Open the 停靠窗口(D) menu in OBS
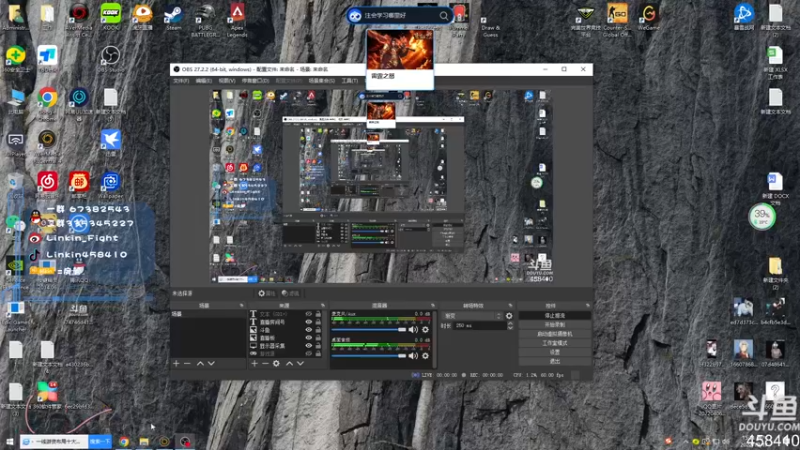The height and width of the screenshot is (450, 800). (255, 81)
